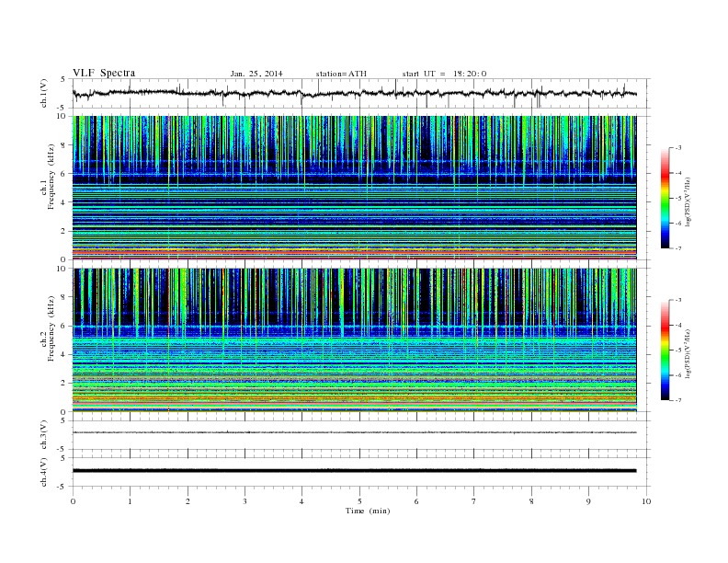The height and width of the screenshot is (563, 728).
Task: Click the lower colorbar "log(PSD)(V²/Hz)" label
Action: 688,353
